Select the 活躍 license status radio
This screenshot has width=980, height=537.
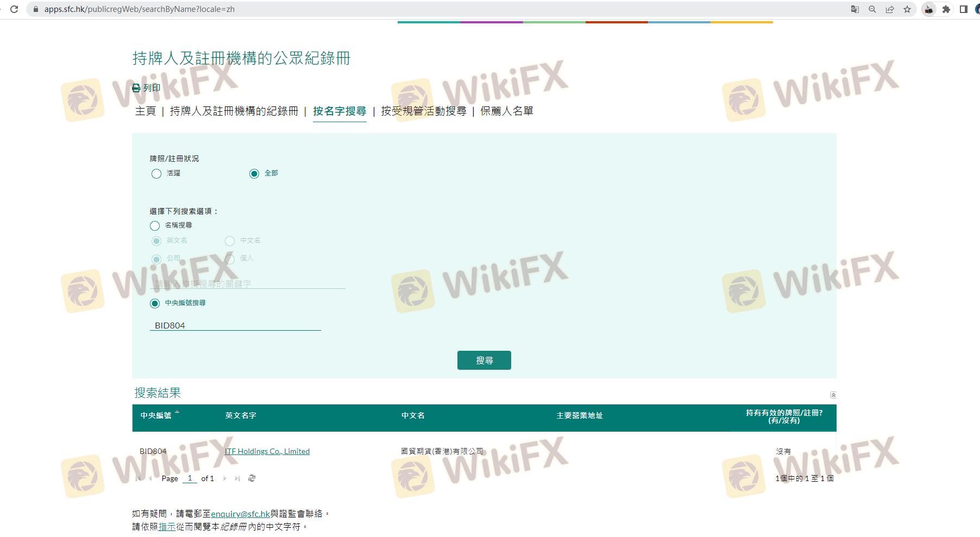(x=156, y=174)
